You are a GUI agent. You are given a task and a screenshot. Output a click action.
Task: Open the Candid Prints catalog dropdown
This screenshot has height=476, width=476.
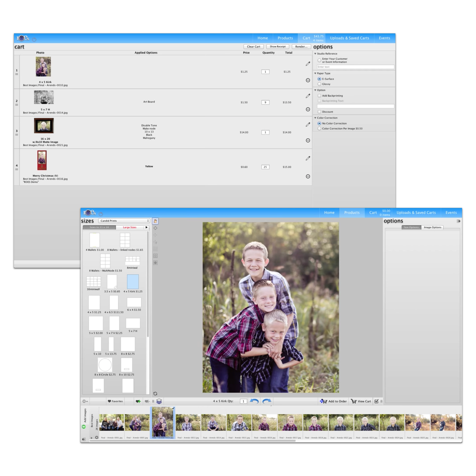tap(124, 221)
